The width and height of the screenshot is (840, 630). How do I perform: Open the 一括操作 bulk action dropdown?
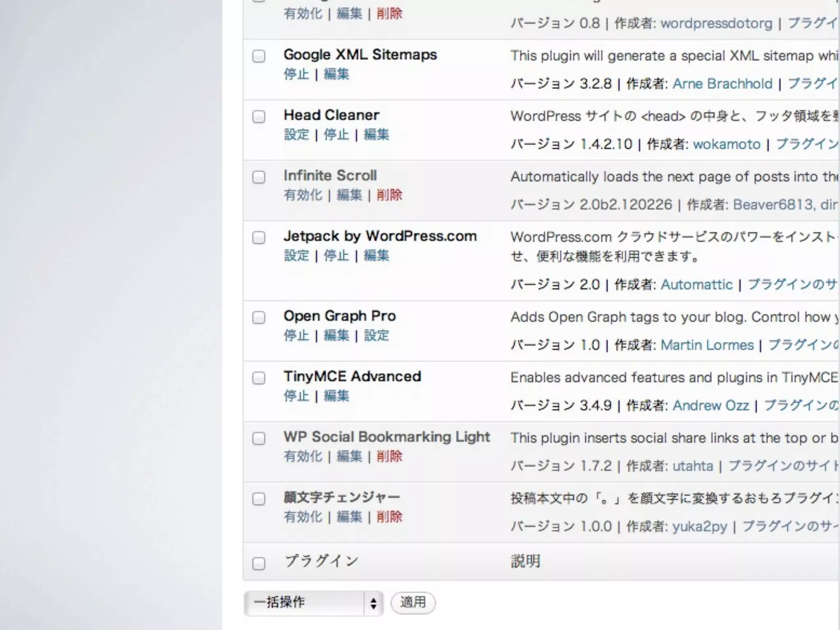[x=313, y=603]
